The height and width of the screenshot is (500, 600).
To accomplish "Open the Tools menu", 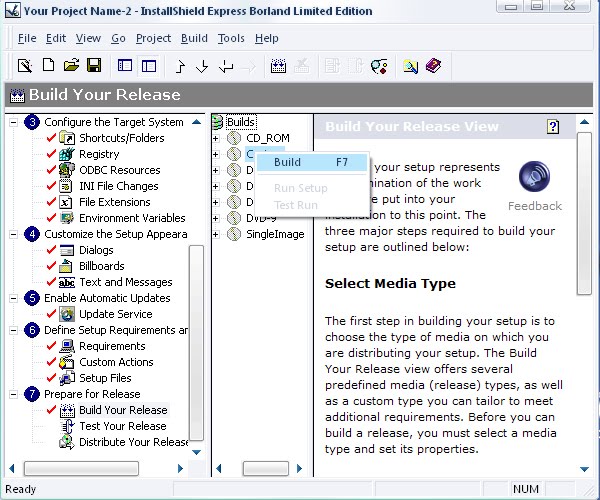I will [231, 38].
